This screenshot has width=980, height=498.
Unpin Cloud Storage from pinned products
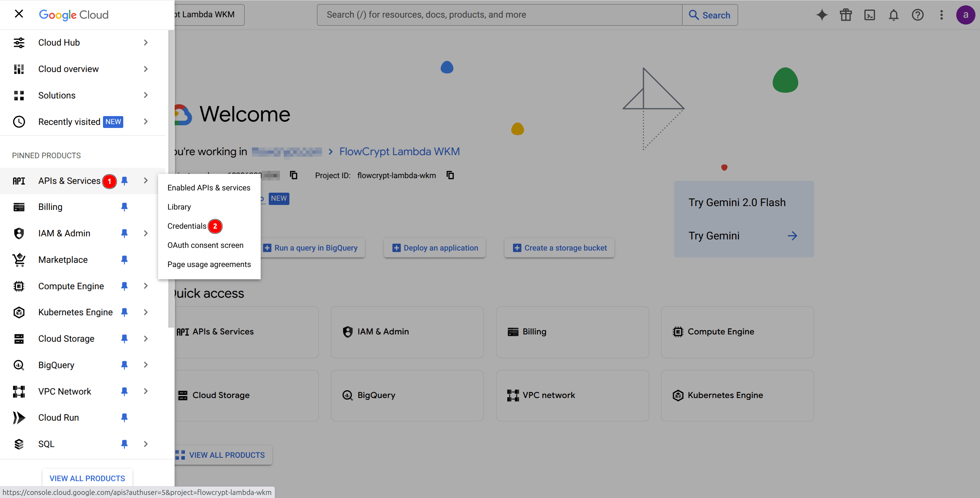coord(124,339)
